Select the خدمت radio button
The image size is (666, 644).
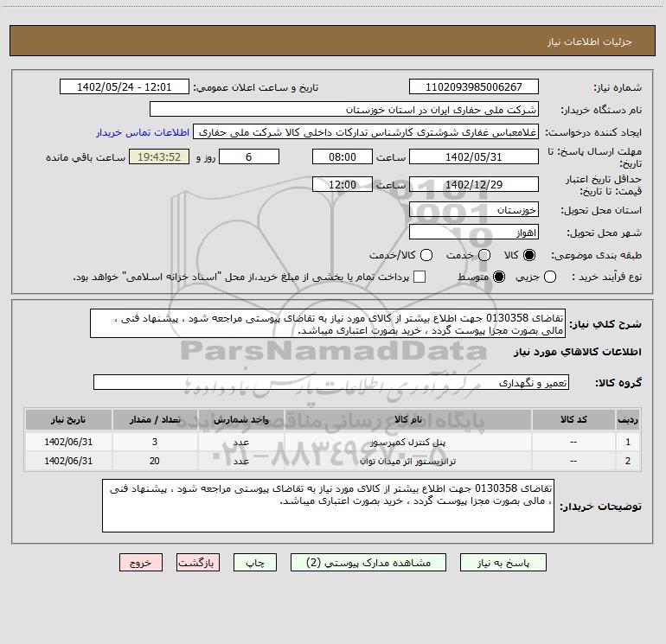484,255
